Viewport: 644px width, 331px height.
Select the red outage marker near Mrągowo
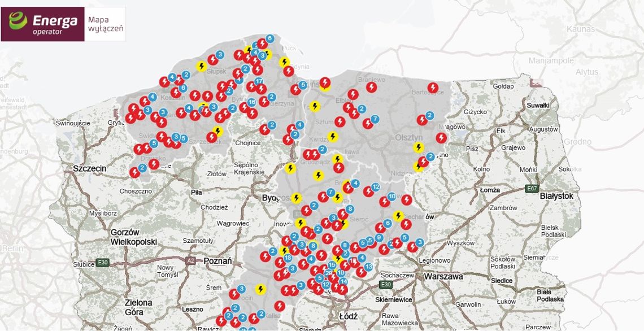click(441, 137)
